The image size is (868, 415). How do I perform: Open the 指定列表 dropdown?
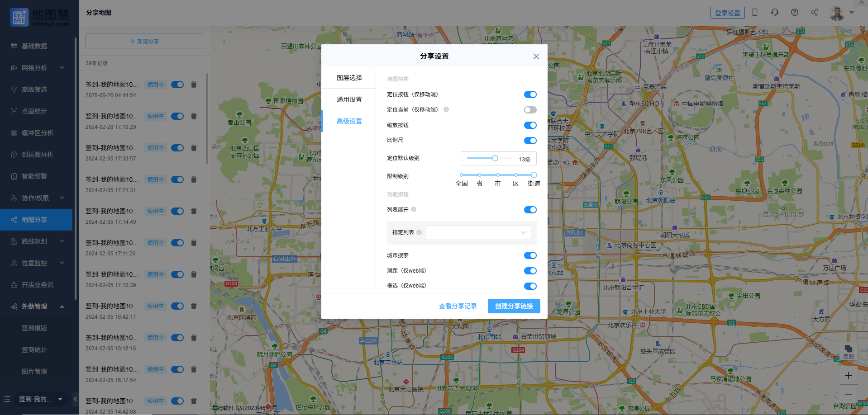point(478,233)
